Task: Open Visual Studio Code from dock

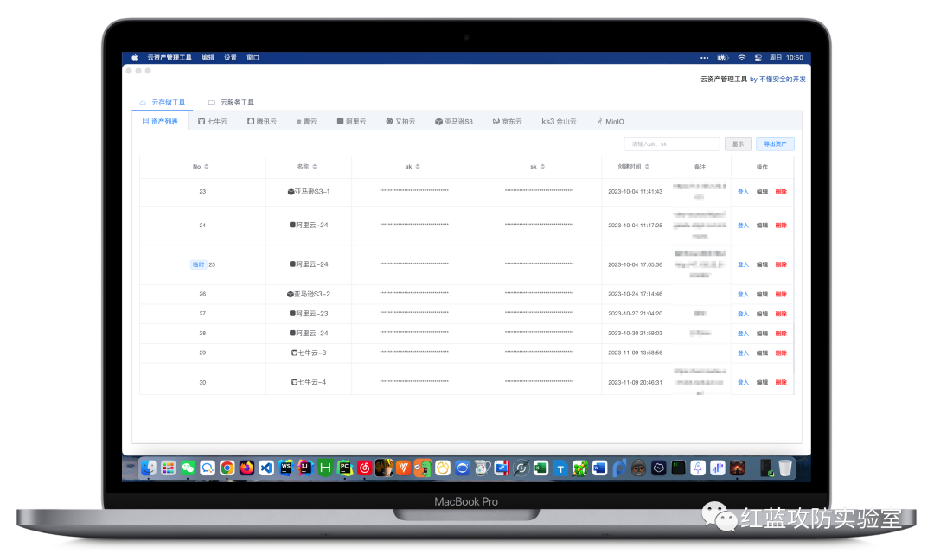Action: point(266,468)
